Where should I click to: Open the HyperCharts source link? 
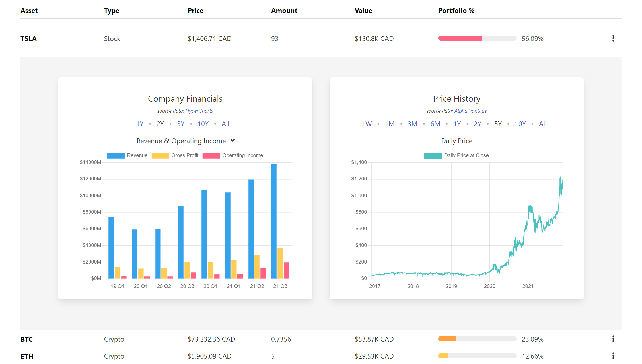point(199,111)
